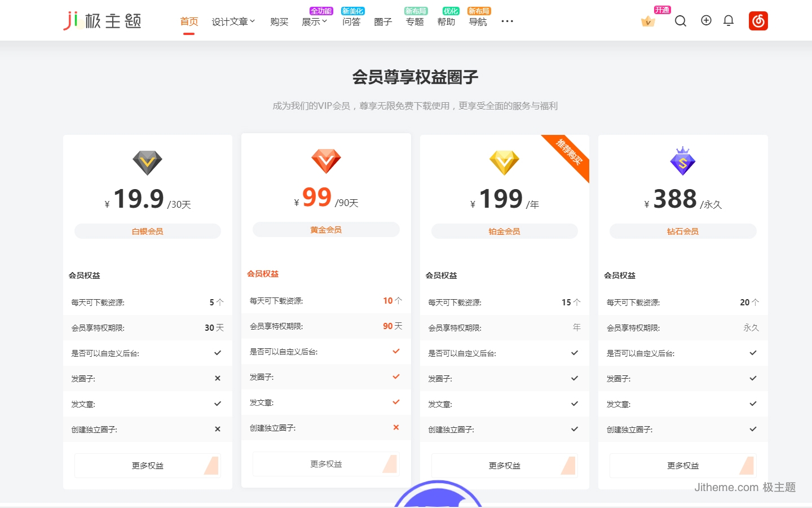Viewport: 812px width, 508px height.
Task: Select the 黄金会员 plan button
Action: point(326,230)
